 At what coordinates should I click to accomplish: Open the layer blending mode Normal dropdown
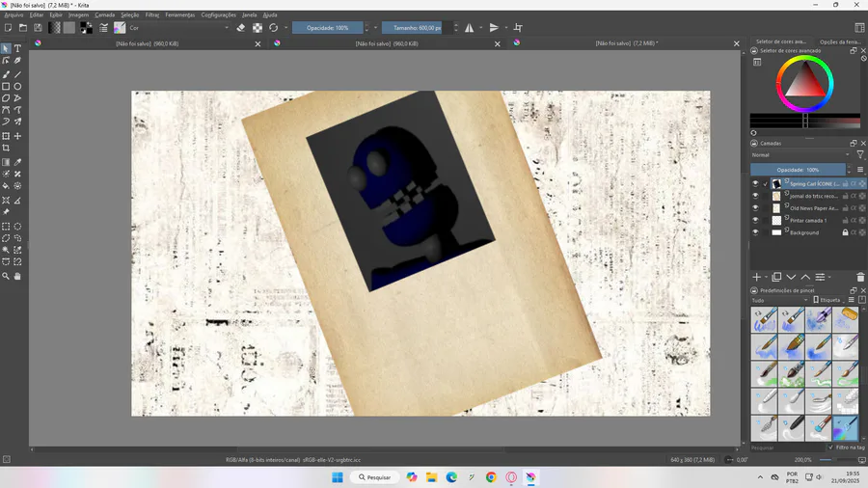pyautogui.click(x=800, y=155)
